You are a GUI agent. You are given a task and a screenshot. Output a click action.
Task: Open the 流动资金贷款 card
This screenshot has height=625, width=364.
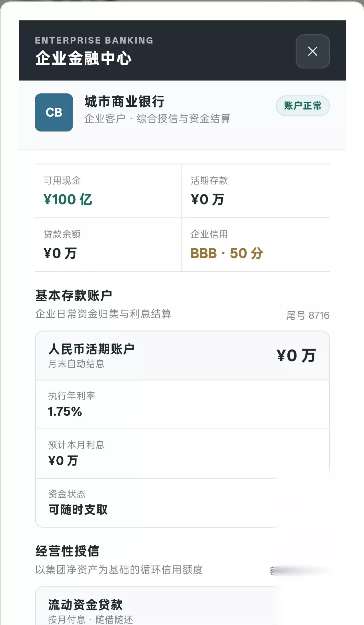point(182,606)
